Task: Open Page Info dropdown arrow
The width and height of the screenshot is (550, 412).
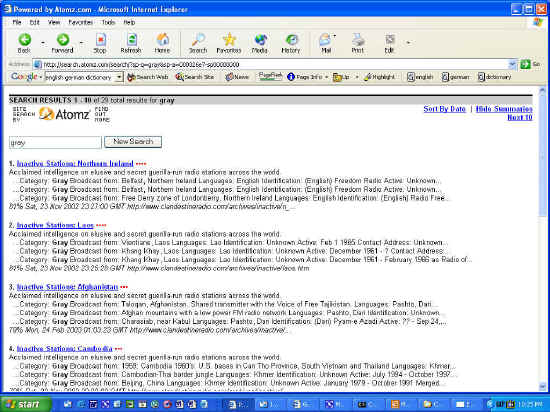Action: coord(326,77)
